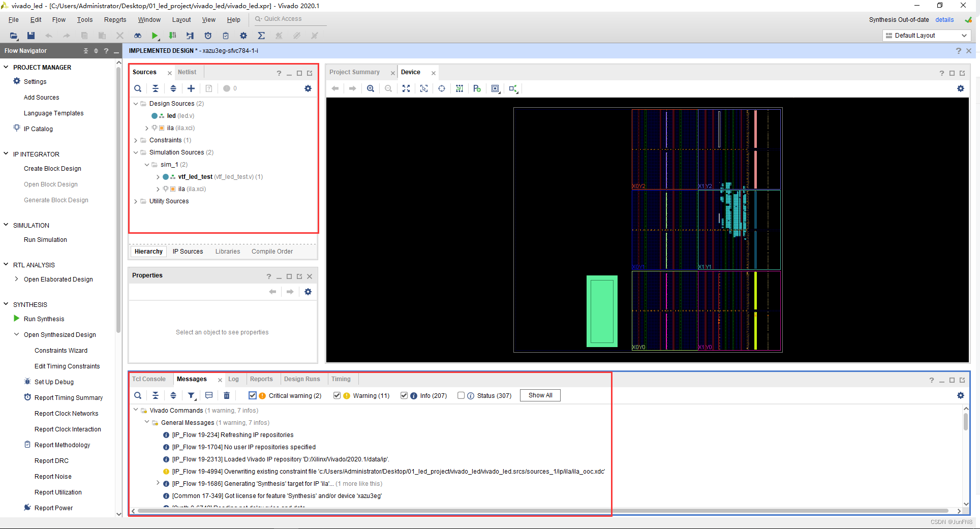The image size is (980, 529).
Task: Click Run Simulation in Flow Navigator
Action: (x=45, y=240)
